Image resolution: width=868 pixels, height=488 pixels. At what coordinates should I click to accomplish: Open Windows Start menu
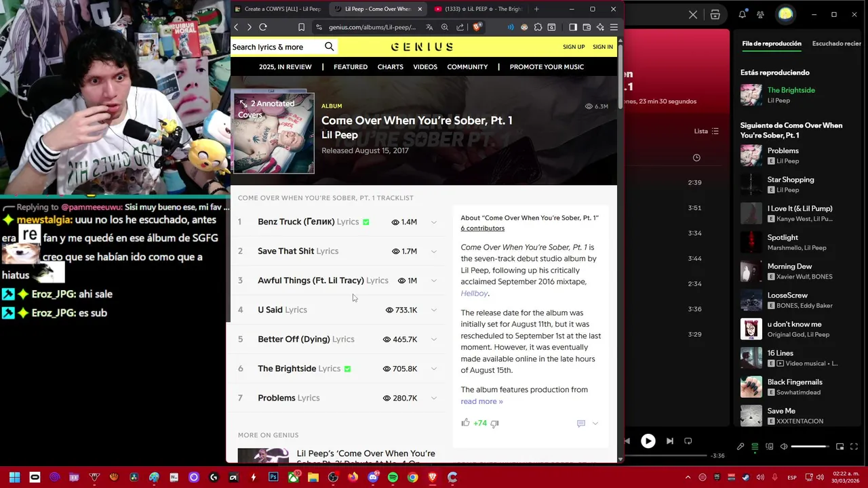click(14, 477)
